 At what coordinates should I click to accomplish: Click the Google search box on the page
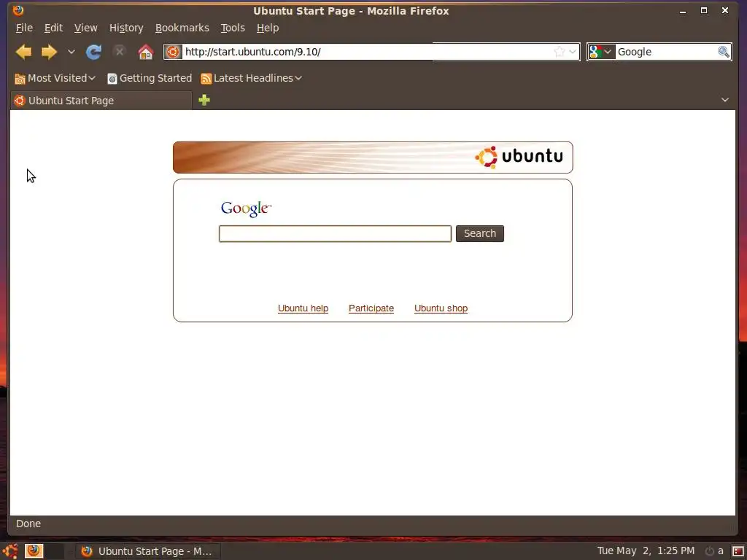click(x=335, y=233)
